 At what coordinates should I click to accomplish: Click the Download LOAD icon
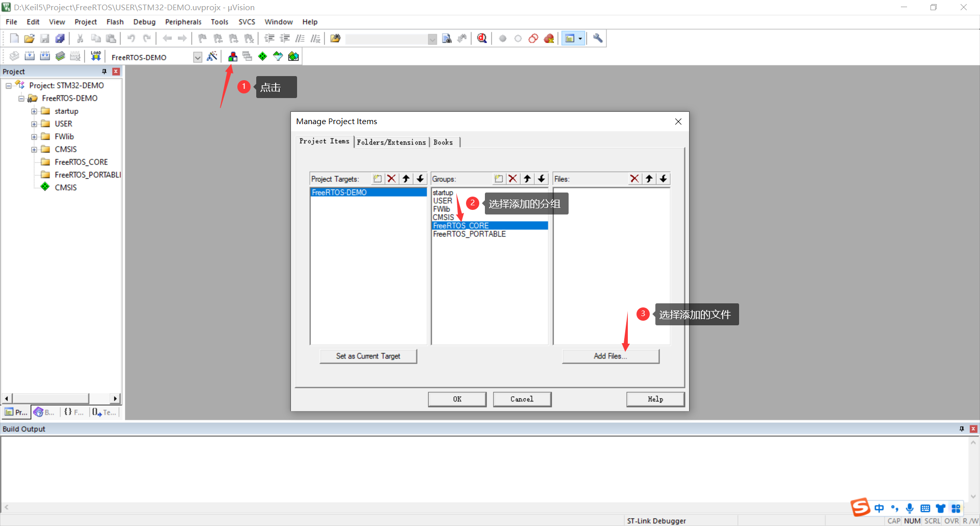point(95,56)
